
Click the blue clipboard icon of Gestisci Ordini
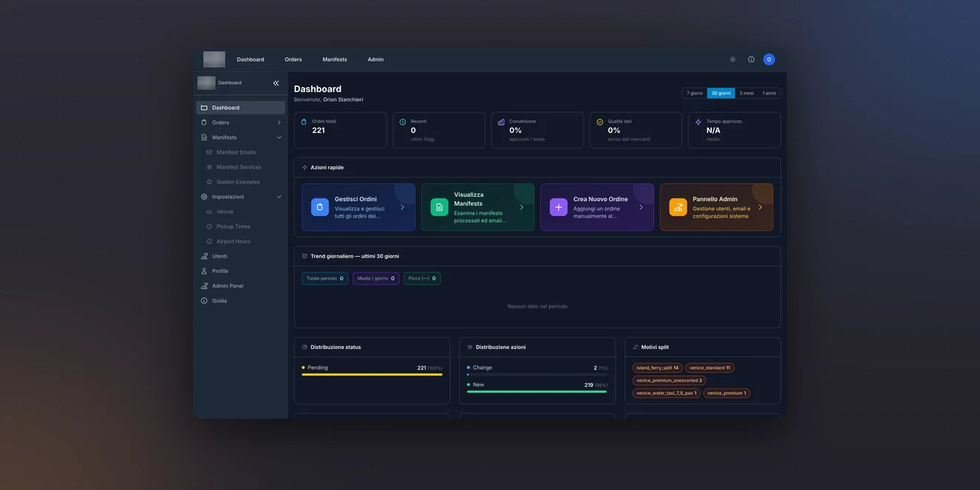[x=320, y=207]
